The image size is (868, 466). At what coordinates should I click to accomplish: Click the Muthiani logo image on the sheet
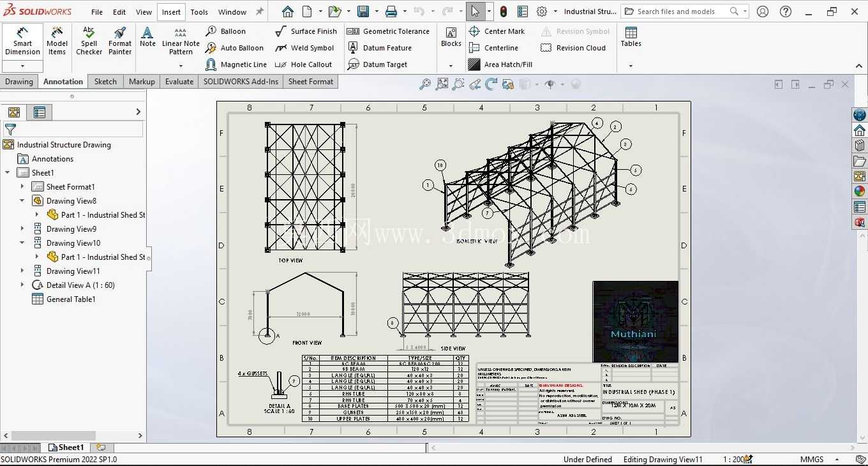click(x=635, y=322)
